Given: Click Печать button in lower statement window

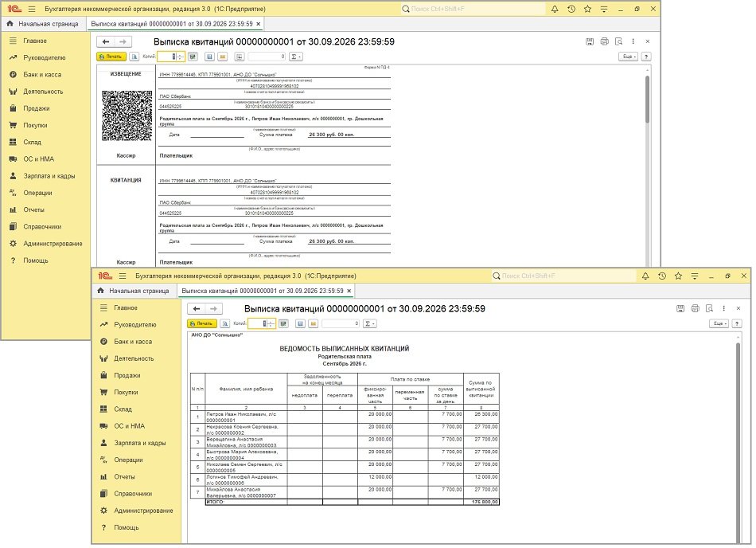Looking at the screenshot, I should 202,323.
